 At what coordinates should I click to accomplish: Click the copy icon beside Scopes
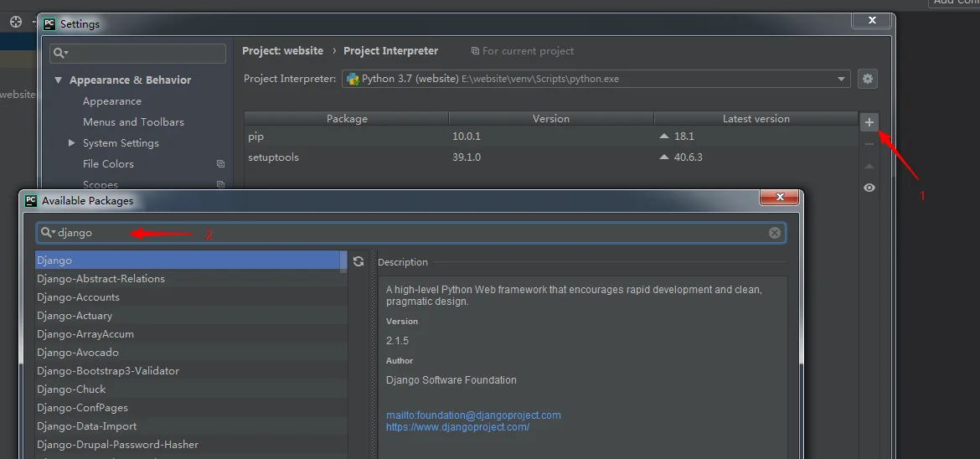[x=220, y=184]
